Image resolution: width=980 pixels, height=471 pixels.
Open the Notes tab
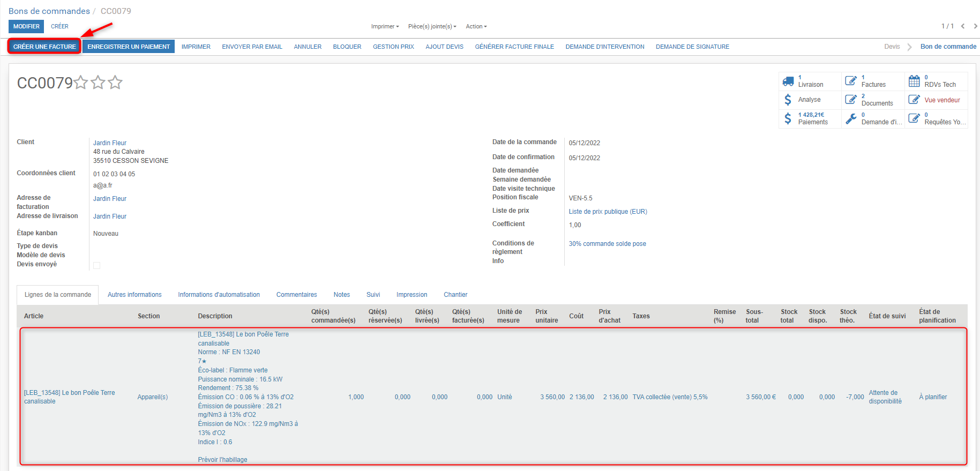[341, 295]
